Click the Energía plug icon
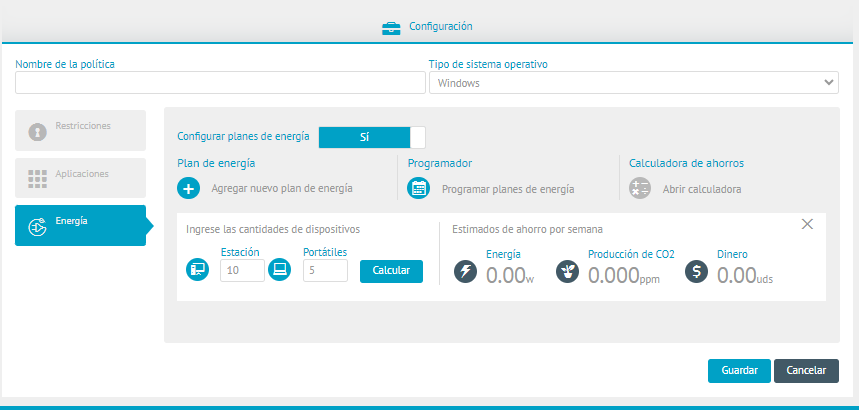The width and height of the screenshot is (859, 410). [x=37, y=226]
